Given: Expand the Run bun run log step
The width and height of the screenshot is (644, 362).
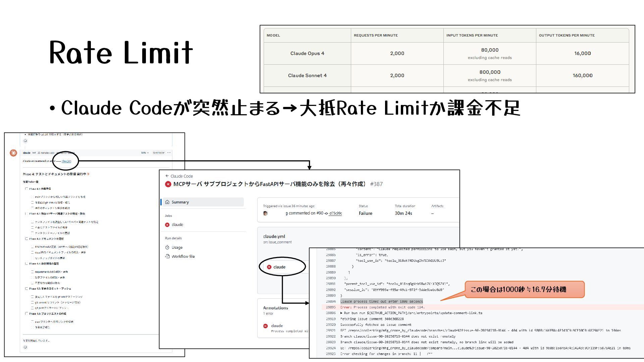Looking at the screenshot, I should [342, 313].
